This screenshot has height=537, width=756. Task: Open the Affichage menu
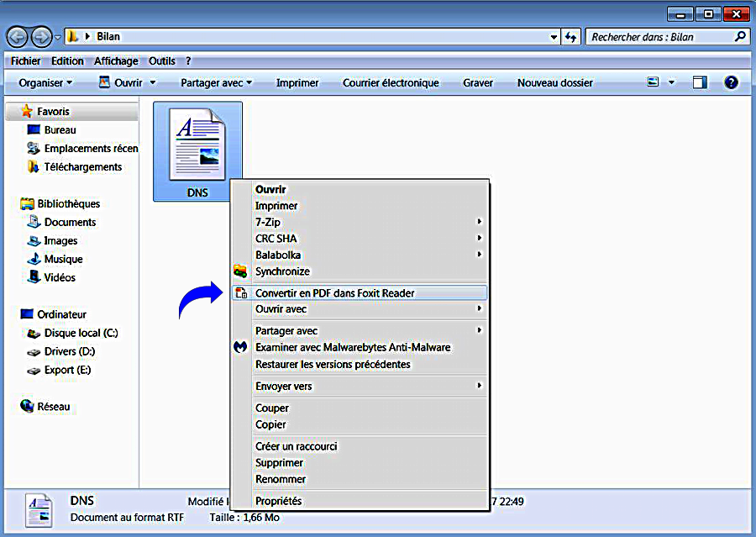pos(116,61)
